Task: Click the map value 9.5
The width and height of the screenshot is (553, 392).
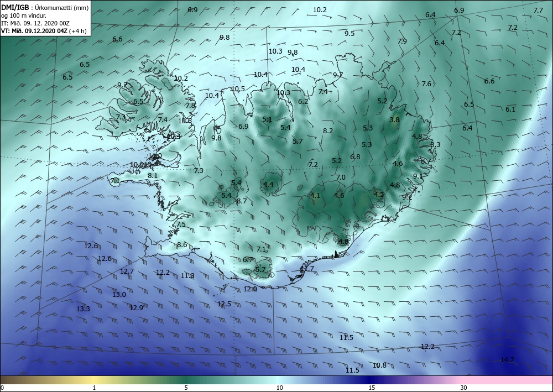Action: pyautogui.click(x=349, y=34)
